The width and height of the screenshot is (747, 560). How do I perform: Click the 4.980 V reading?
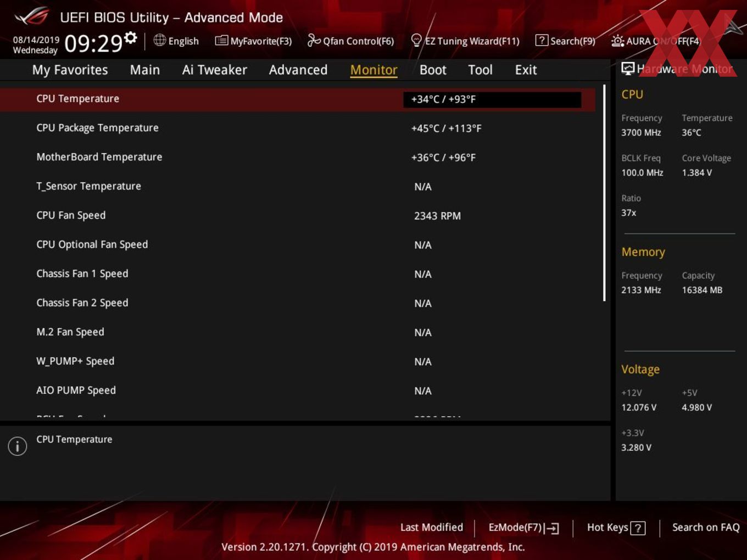(696, 407)
